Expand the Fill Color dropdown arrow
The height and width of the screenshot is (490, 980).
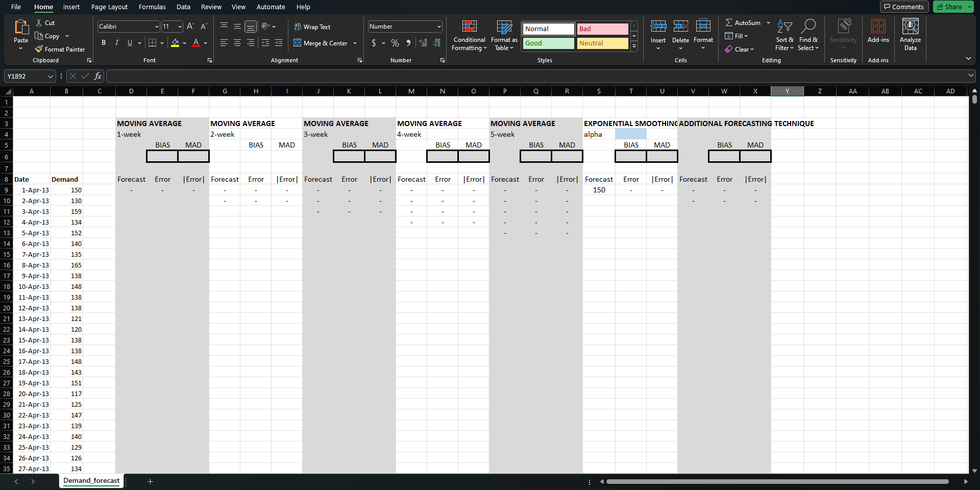[x=185, y=43]
